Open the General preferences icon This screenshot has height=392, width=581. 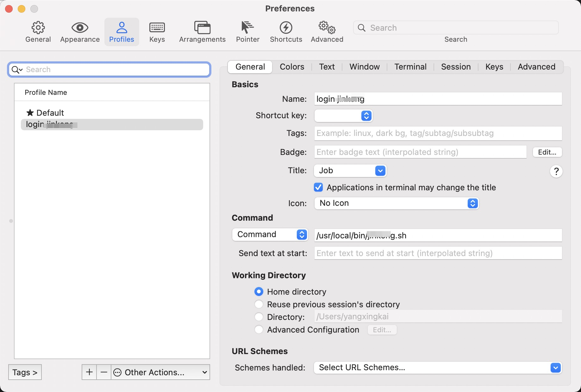pos(38,31)
